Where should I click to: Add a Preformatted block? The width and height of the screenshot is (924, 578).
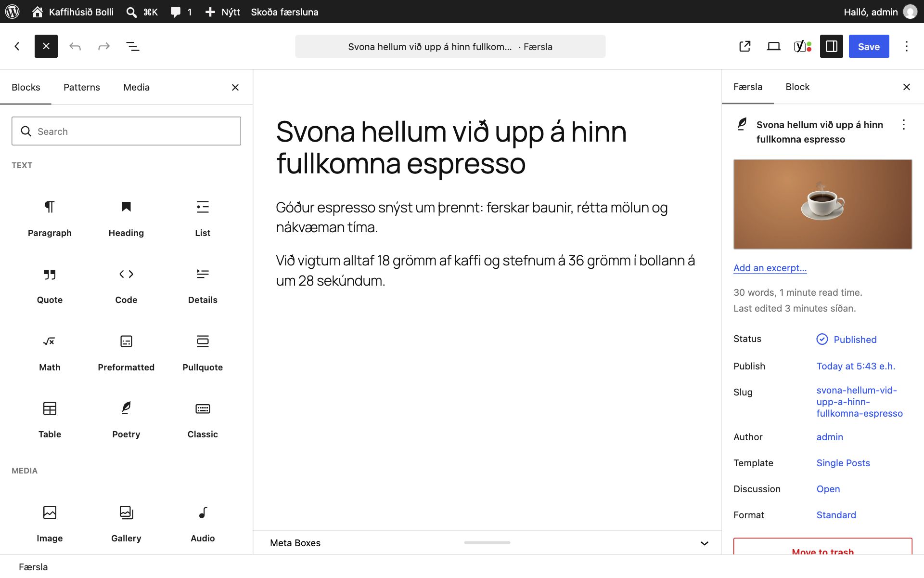click(x=126, y=353)
